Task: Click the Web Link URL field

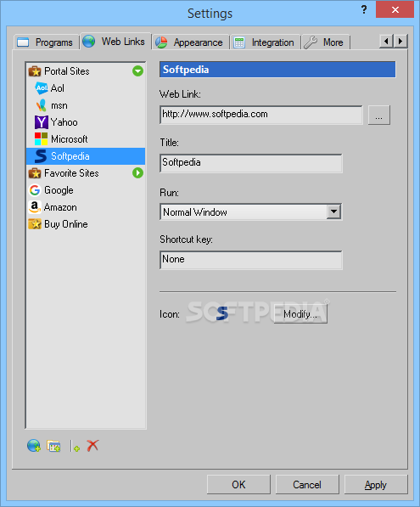Action: coord(261,115)
